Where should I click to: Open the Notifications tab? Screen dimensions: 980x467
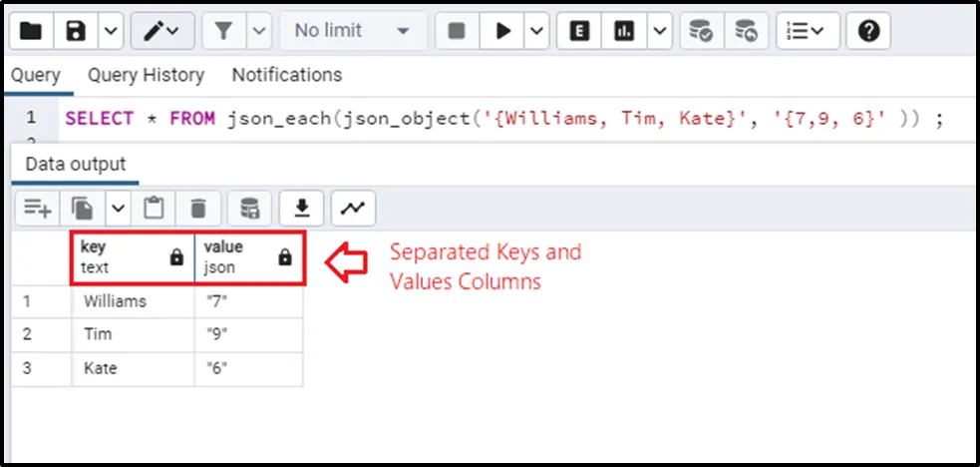(x=286, y=75)
